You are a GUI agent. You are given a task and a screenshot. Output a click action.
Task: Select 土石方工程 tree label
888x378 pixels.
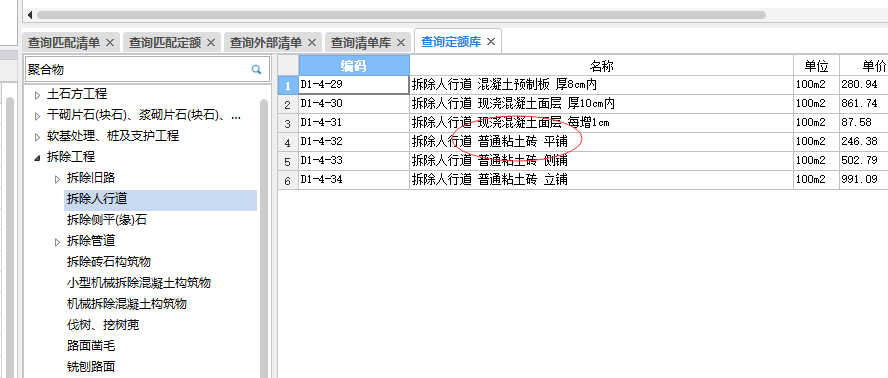pos(76,94)
